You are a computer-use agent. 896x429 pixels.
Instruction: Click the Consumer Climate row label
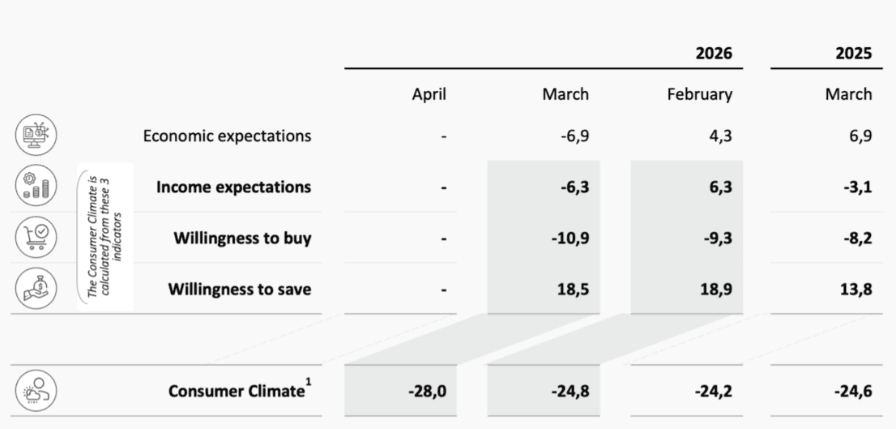(236, 391)
